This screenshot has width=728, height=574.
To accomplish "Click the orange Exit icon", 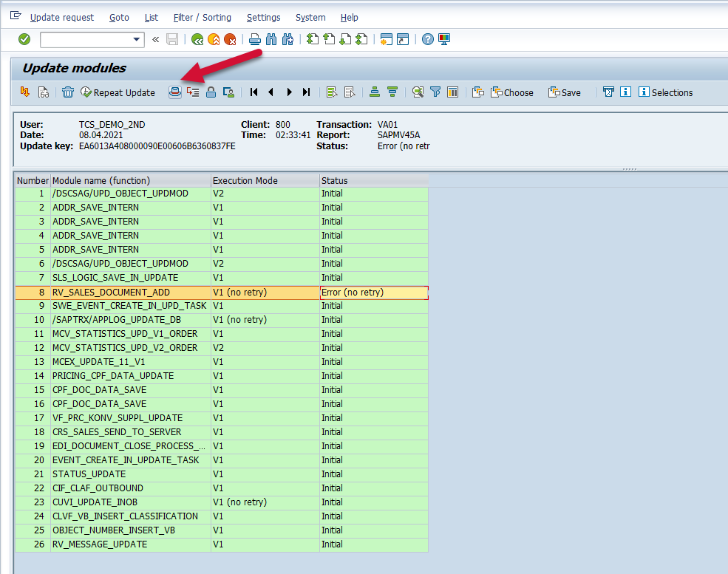I will pos(214,39).
